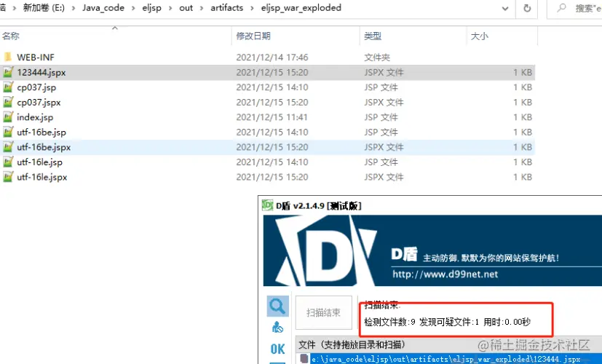Click JSP 文件 type in cp037.jsp row
This screenshot has width=602, height=364.
[381, 87]
